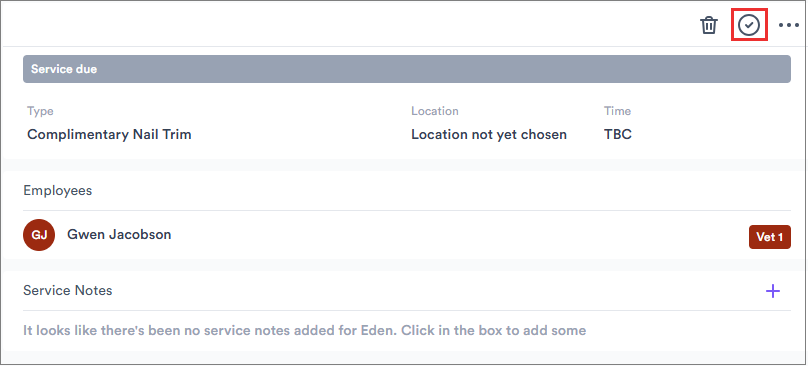Open Gwen Jacobson's employee entry
The image size is (808, 366).
pyautogui.click(x=119, y=235)
